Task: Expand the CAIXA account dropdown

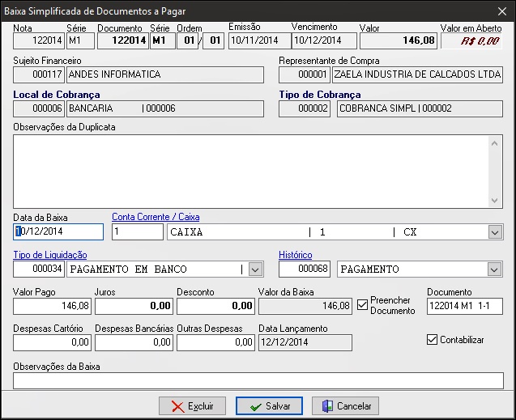Action: [495, 232]
